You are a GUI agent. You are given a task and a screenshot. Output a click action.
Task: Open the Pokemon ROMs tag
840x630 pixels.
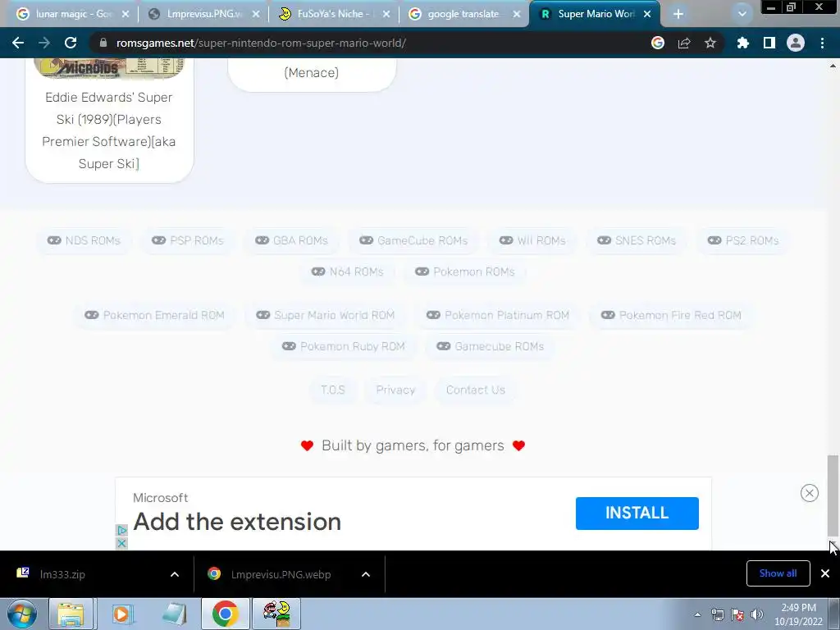[x=465, y=272]
